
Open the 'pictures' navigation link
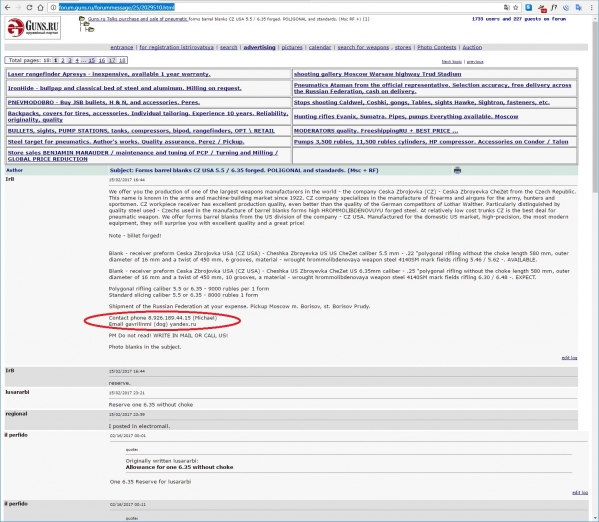pos(292,47)
